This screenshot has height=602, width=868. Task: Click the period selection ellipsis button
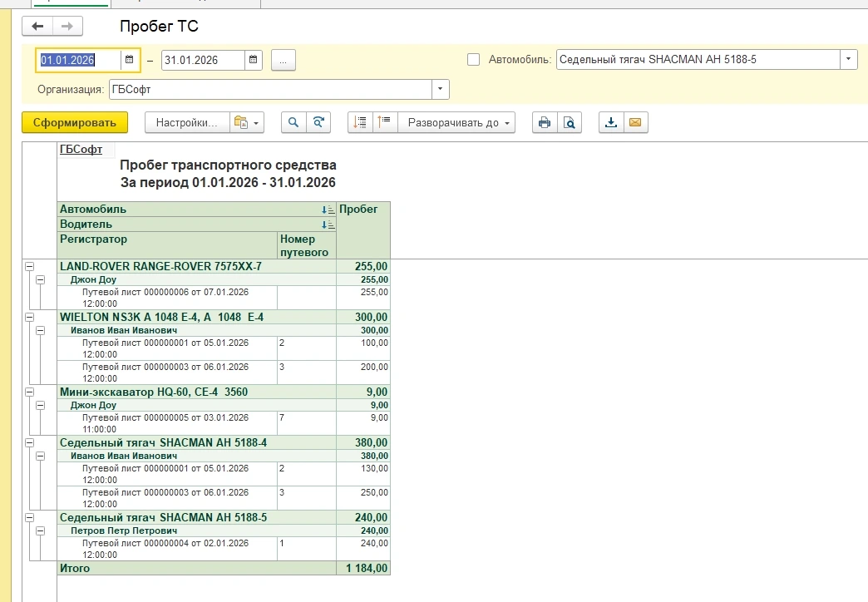pyautogui.click(x=283, y=60)
